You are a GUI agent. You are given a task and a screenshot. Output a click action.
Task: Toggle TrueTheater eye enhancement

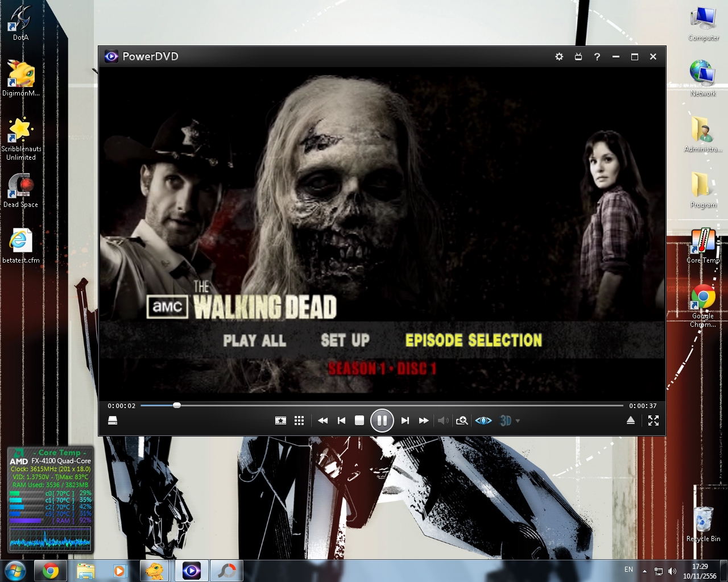click(483, 421)
